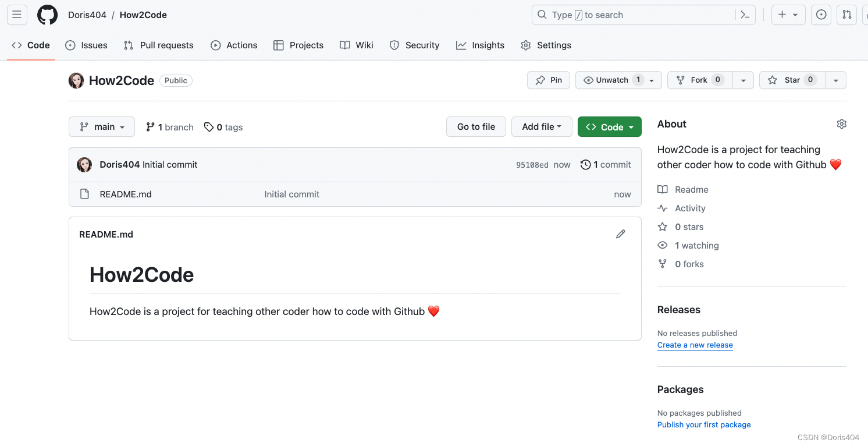
Task: Fork the repository
Action: (700, 80)
